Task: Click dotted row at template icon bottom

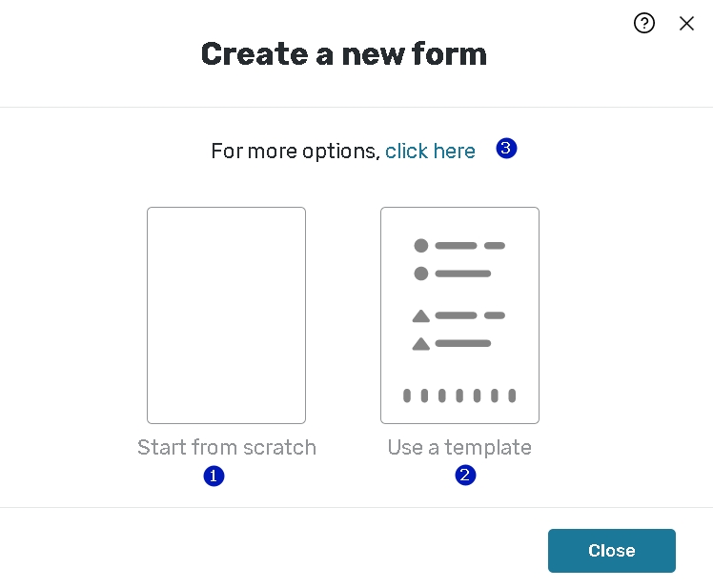Action: (x=459, y=395)
